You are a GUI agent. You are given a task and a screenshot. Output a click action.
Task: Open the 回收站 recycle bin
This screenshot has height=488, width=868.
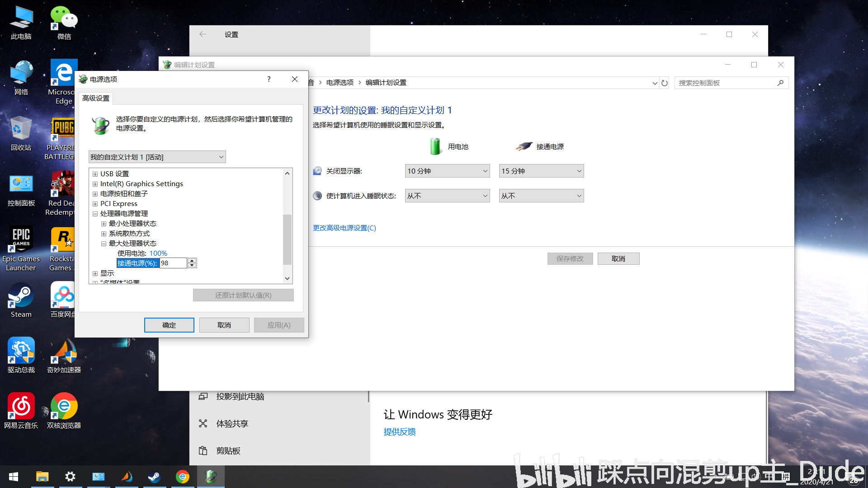pos(21,133)
